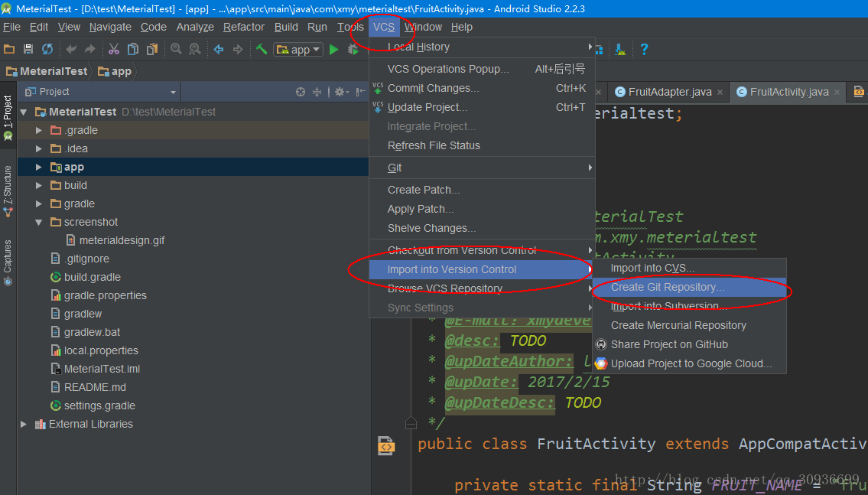
Task: Click the Debug bug icon
Action: point(353,49)
